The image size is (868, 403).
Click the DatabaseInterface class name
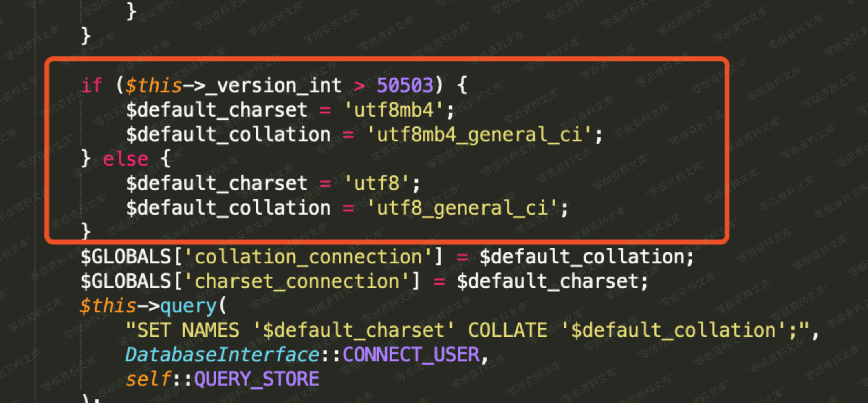click(222, 355)
